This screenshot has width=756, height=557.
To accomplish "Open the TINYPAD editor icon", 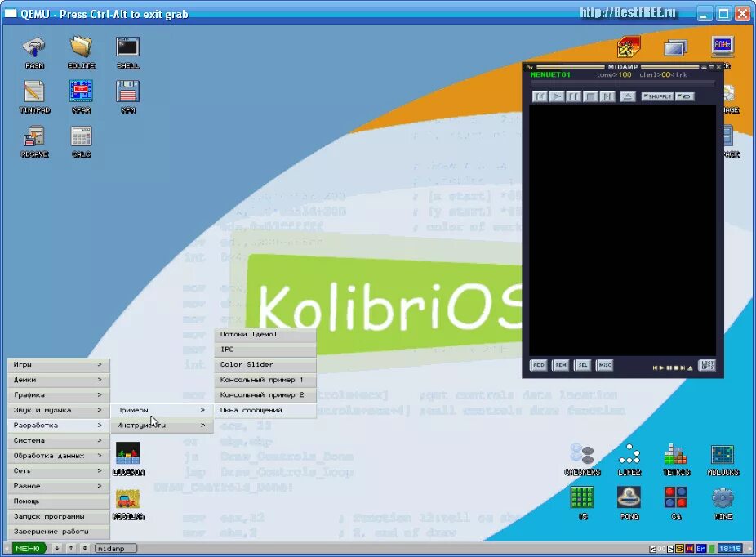I will click(x=34, y=97).
